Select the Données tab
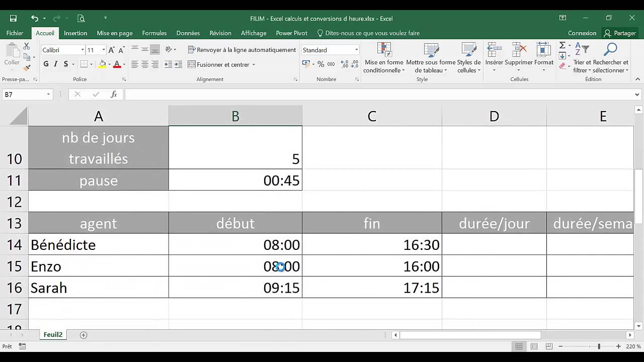 [x=188, y=33]
